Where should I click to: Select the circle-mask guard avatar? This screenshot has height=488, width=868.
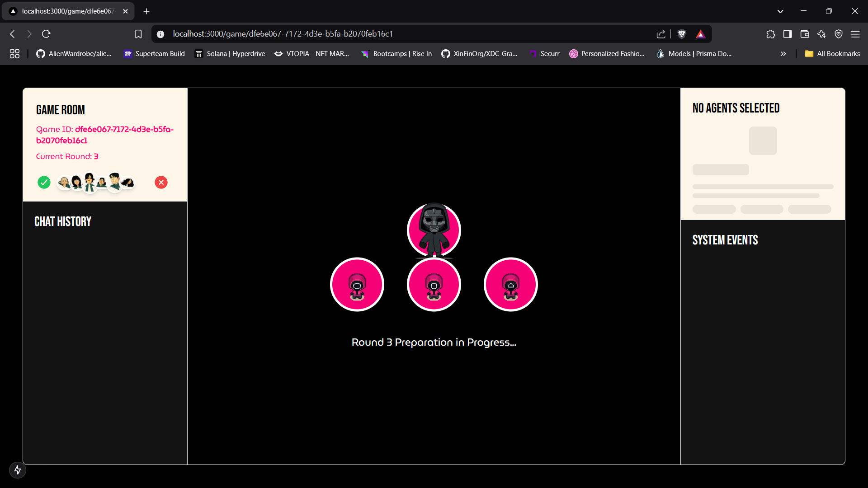(x=357, y=285)
